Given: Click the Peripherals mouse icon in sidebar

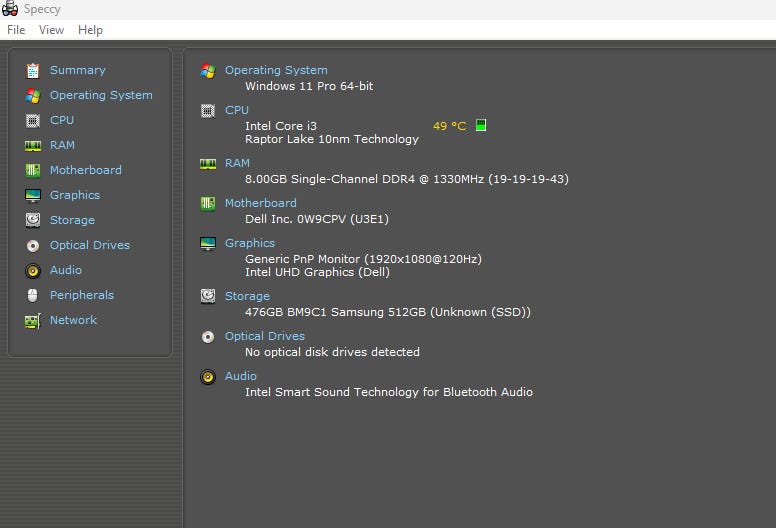Looking at the screenshot, I should click(33, 295).
